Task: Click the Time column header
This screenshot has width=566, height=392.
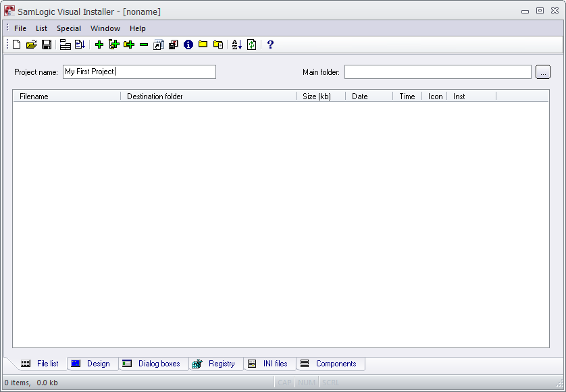Action: pos(407,96)
